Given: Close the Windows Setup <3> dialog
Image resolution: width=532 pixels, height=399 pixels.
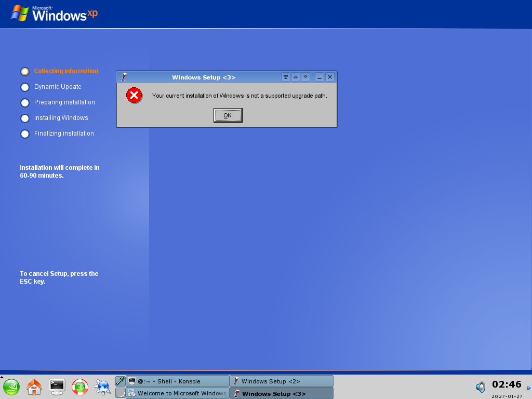Looking at the screenshot, I should [x=329, y=77].
